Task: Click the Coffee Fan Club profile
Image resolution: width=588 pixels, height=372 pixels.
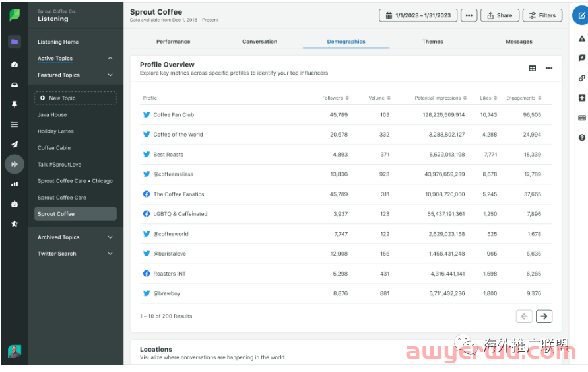Action: [x=174, y=115]
